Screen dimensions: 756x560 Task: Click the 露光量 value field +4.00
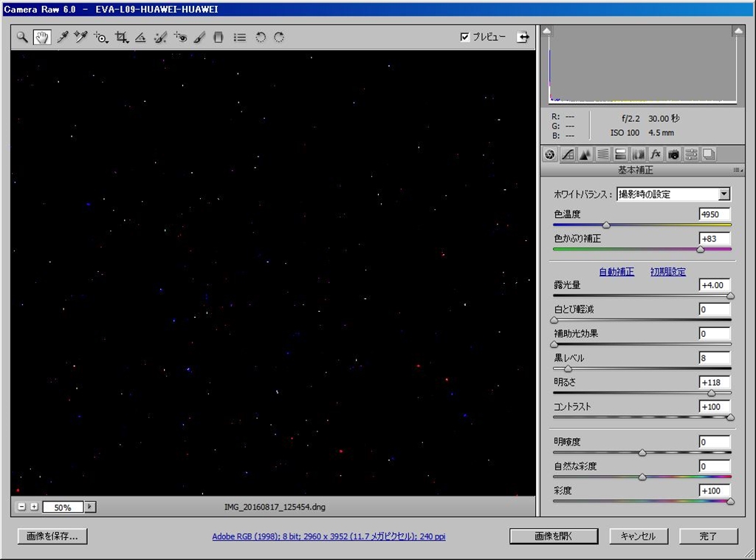[x=715, y=285]
